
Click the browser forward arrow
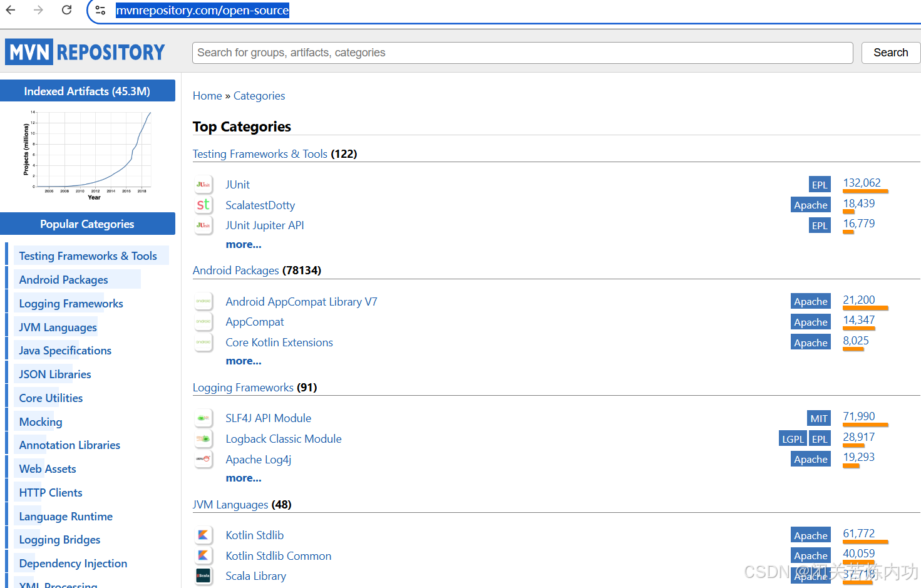[38, 10]
